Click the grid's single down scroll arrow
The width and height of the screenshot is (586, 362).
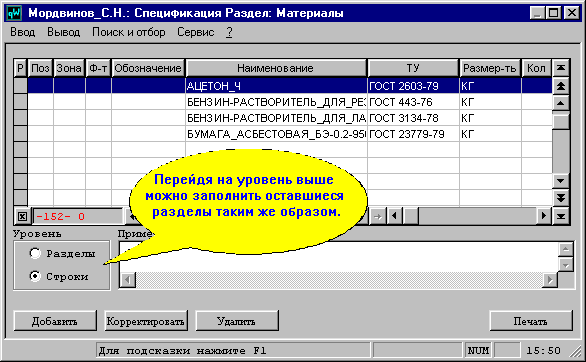point(561,181)
